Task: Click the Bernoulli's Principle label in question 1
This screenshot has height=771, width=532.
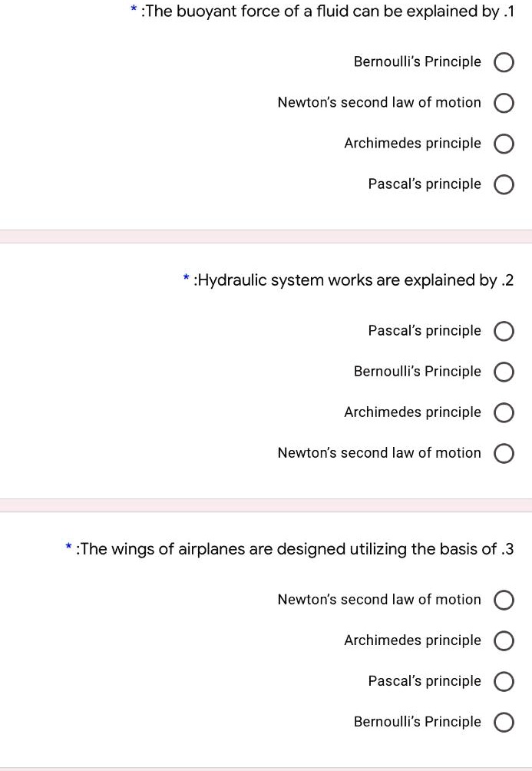Action: (x=418, y=62)
